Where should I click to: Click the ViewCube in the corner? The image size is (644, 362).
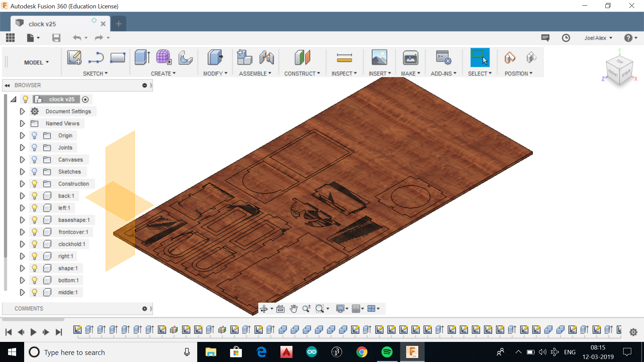pos(619,69)
